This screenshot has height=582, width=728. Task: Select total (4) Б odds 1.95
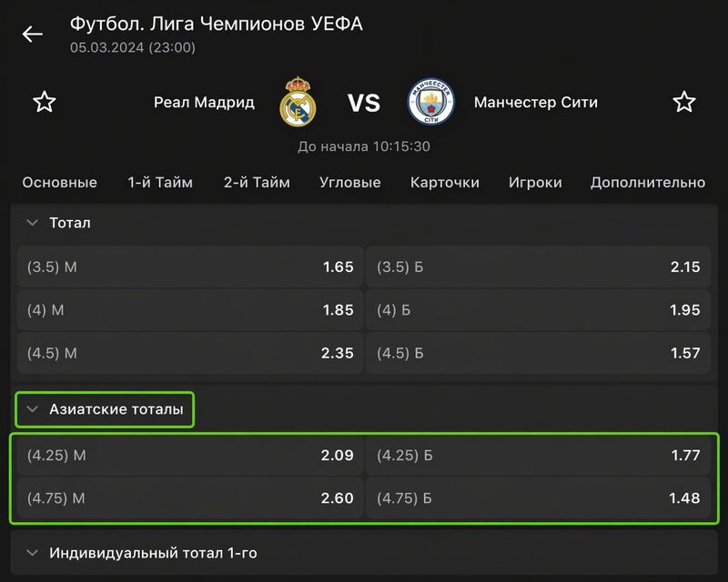pos(539,310)
